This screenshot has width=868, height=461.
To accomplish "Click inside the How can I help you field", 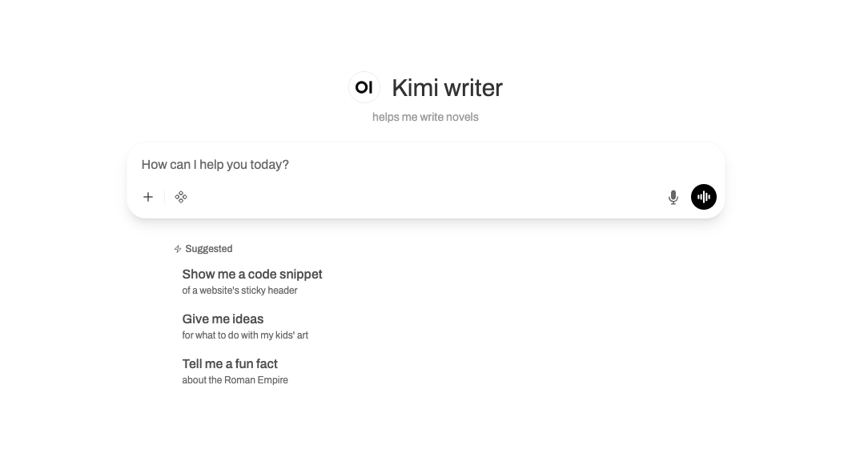I will click(320, 164).
